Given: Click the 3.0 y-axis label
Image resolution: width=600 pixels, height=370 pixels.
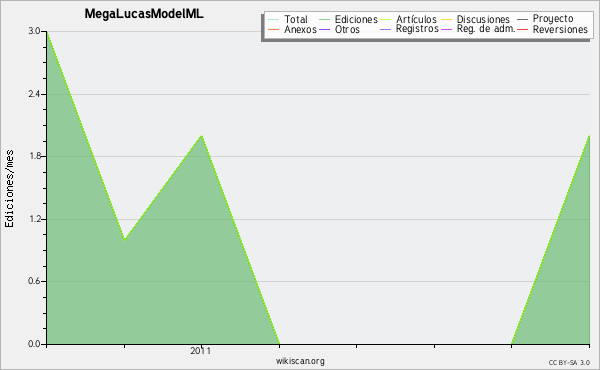Looking at the screenshot, I should (34, 31).
